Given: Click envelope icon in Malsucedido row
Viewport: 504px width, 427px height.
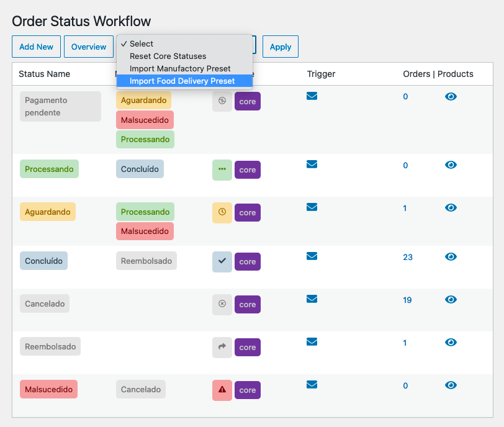Looking at the screenshot, I should tap(312, 384).
